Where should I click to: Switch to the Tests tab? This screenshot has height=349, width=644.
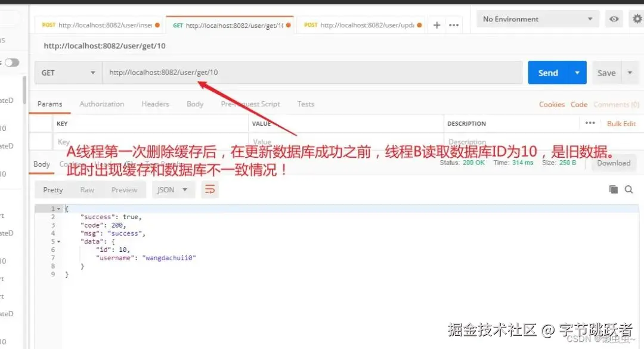[305, 104]
